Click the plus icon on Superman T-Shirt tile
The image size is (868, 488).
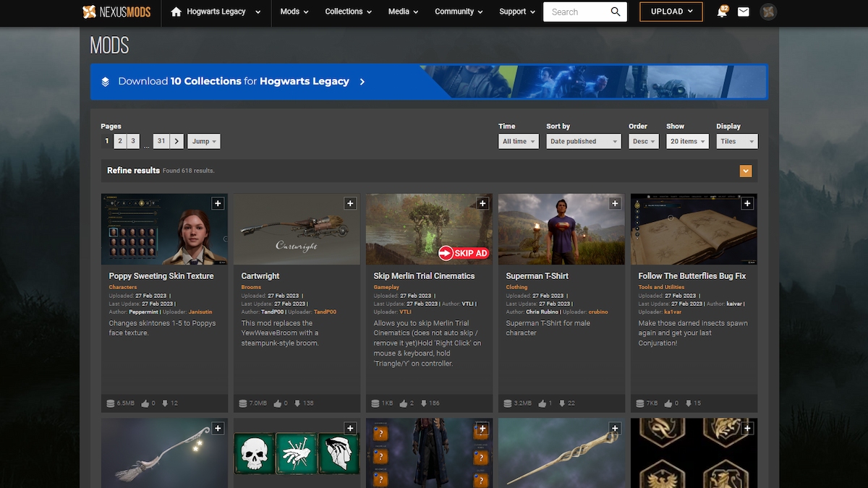pyautogui.click(x=615, y=204)
